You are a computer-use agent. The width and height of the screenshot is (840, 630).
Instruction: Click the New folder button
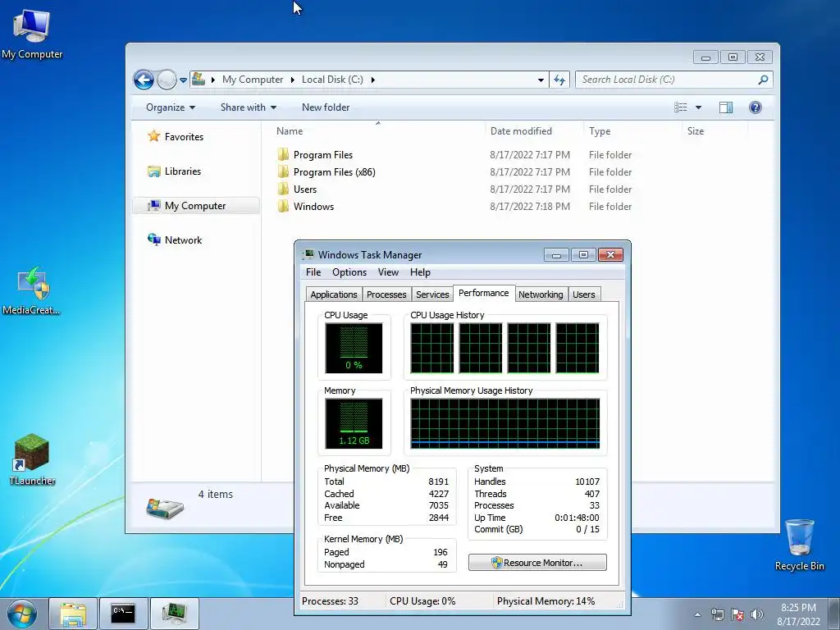[x=326, y=107]
